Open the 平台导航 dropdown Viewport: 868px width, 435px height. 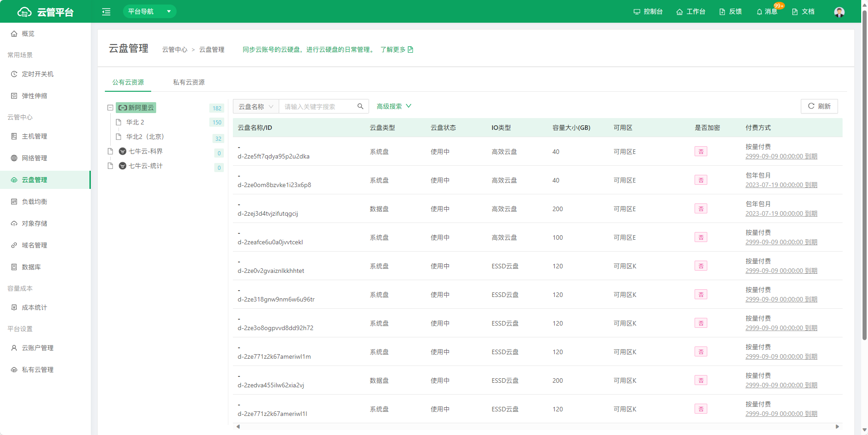tap(149, 11)
